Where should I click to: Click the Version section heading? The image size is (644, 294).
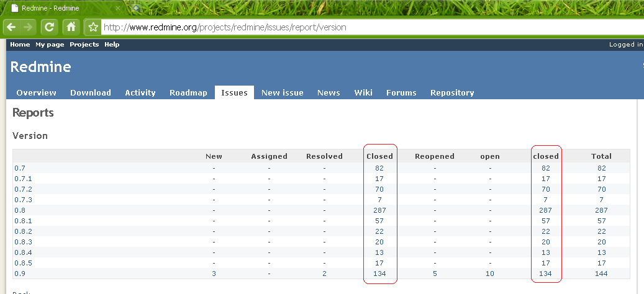tap(30, 136)
